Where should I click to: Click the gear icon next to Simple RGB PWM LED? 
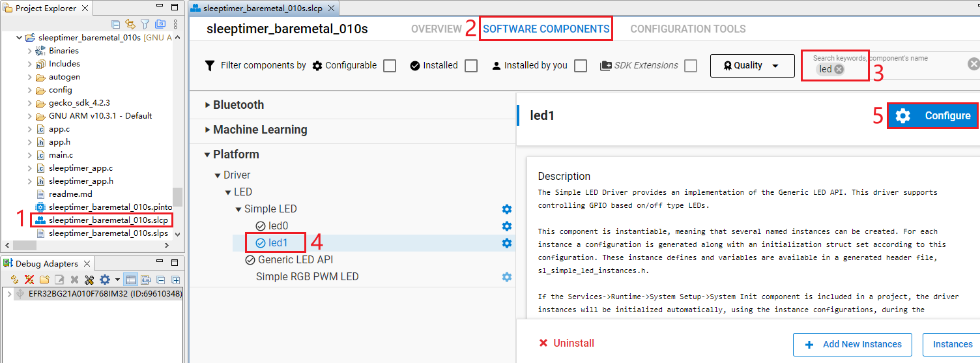click(x=506, y=277)
